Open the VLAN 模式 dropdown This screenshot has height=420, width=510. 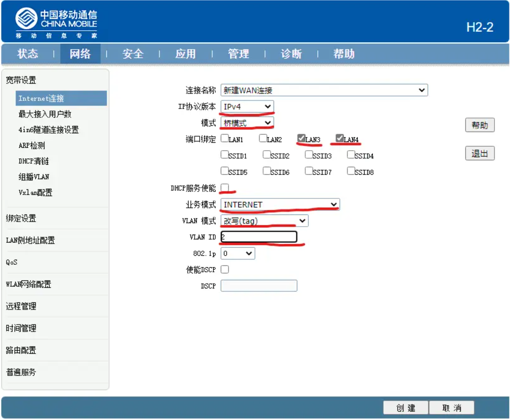(x=265, y=221)
